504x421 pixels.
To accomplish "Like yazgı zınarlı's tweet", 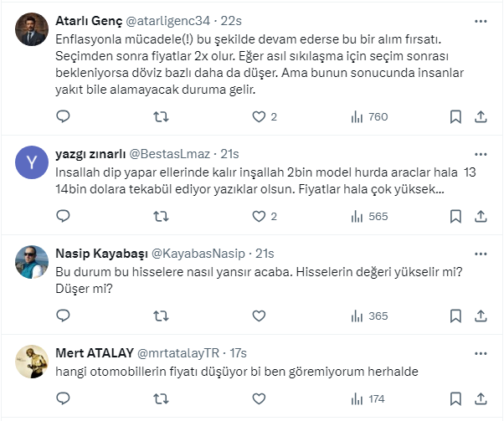I will pos(259,216).
